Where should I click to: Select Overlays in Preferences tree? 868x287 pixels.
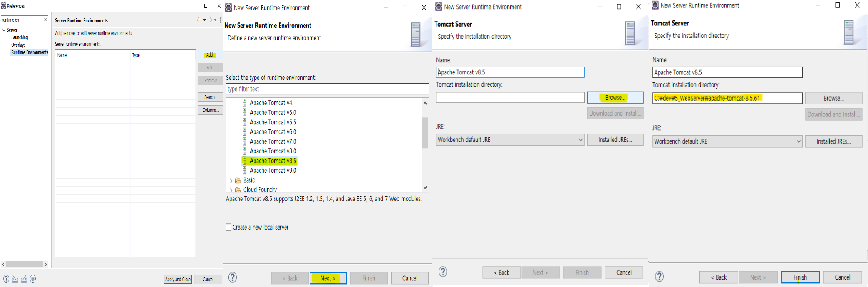[x=18, y=45]
